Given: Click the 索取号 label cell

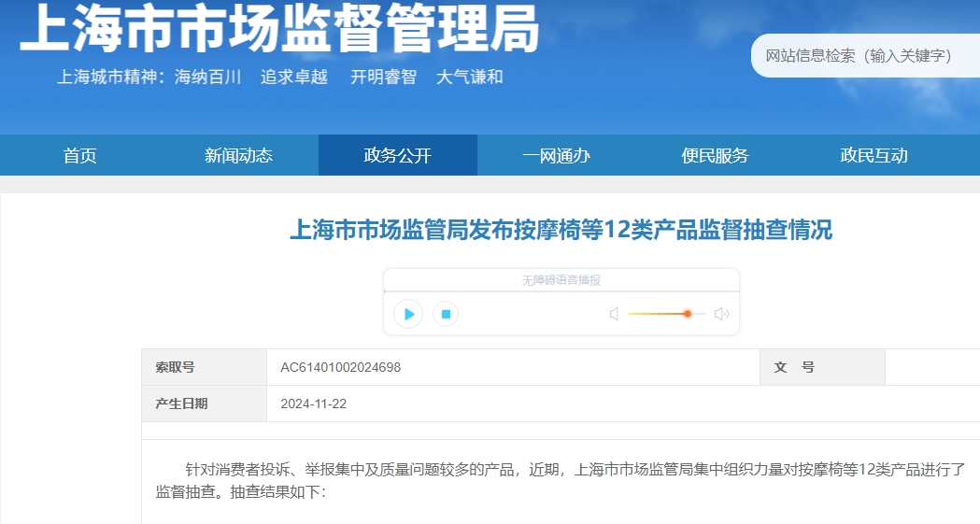Looking at the screenshot, I should click(205, 367).
